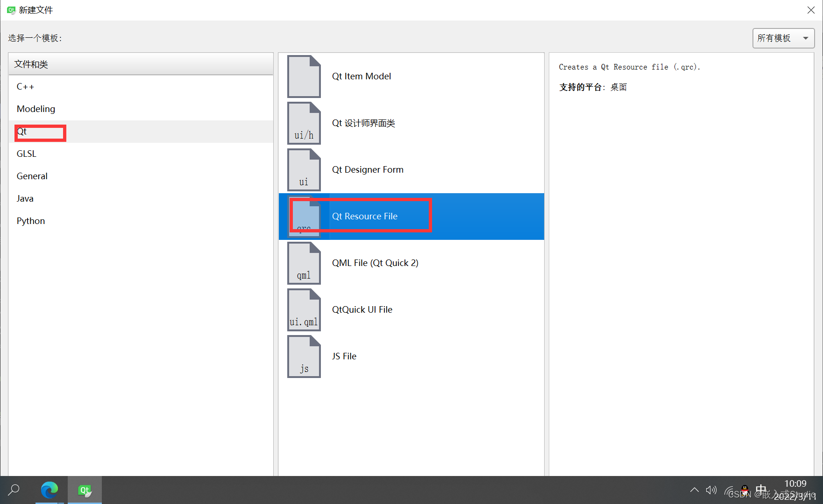Screen dimensions: 823x504
Task: Toggle the Chinese input method indicator
Action: coord(761,490)
